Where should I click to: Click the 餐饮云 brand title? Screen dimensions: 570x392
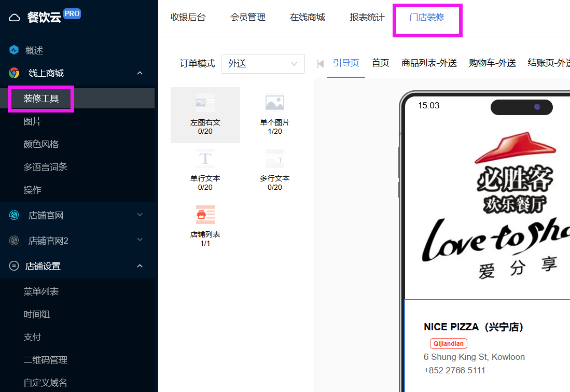pos(44,17)
